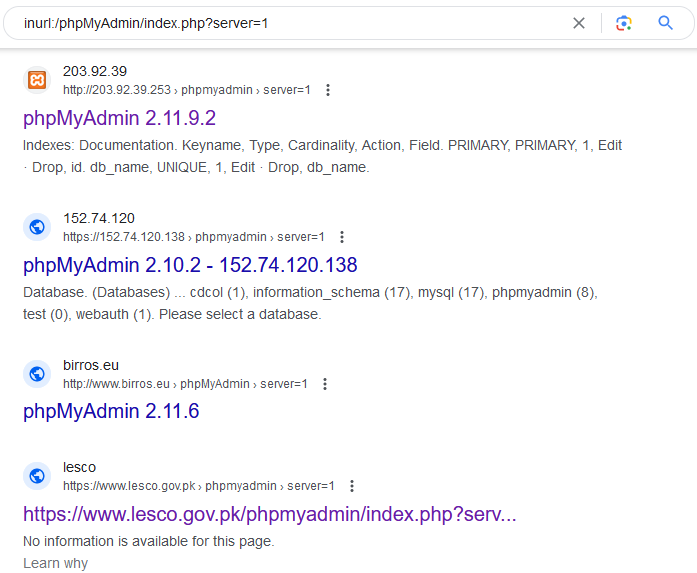Click the globe favicon beside lesco
Viewport: 697px width, 573px height.
[37, 476]
